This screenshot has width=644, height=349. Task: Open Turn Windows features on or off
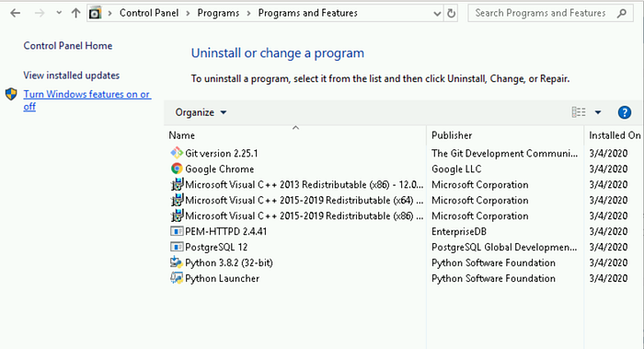(x=87, y=100)
